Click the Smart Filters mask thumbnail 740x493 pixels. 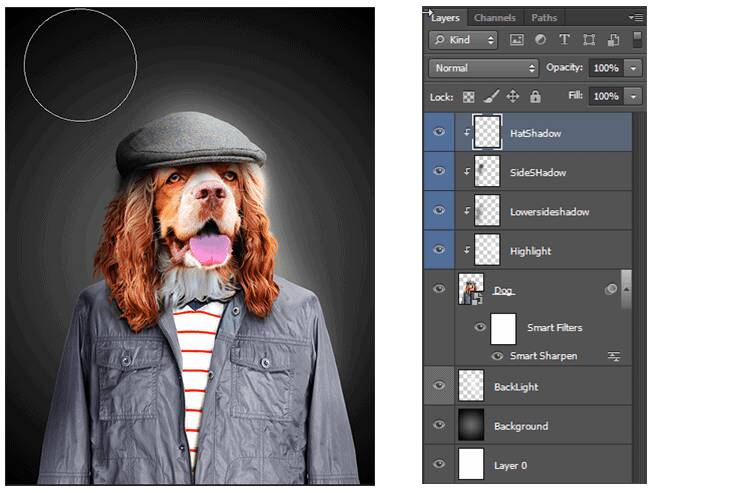tap(503, 328)
